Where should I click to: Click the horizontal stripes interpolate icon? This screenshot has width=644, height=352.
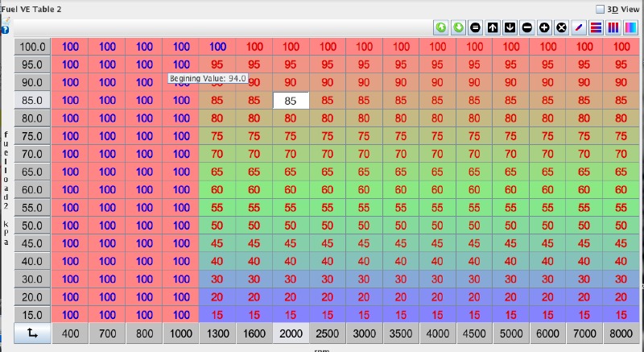[597, 27]
